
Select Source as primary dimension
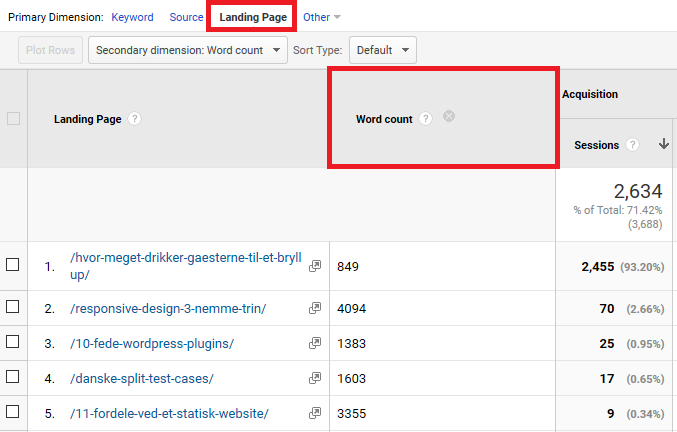click(186, 17)
